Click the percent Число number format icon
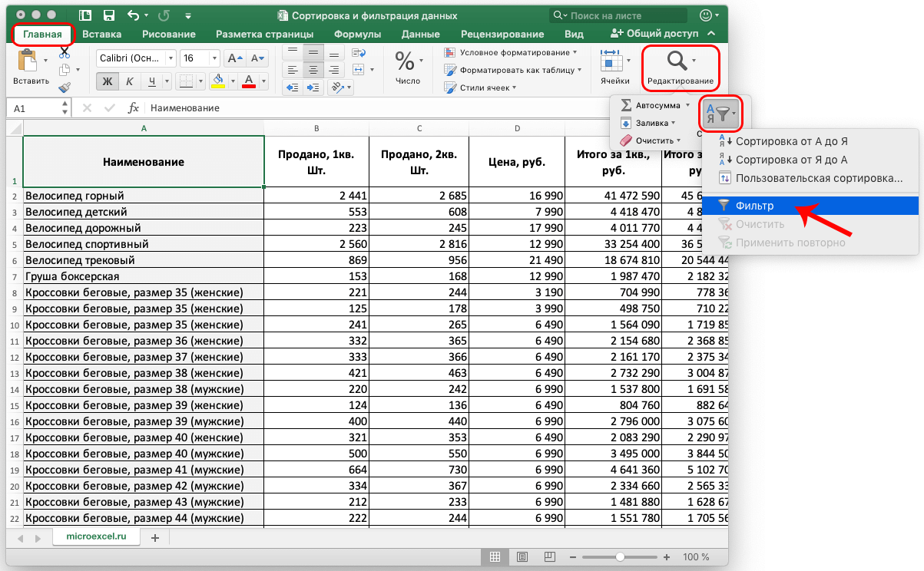Viewport: 924px width, 571px height. (x=406, y=61)
